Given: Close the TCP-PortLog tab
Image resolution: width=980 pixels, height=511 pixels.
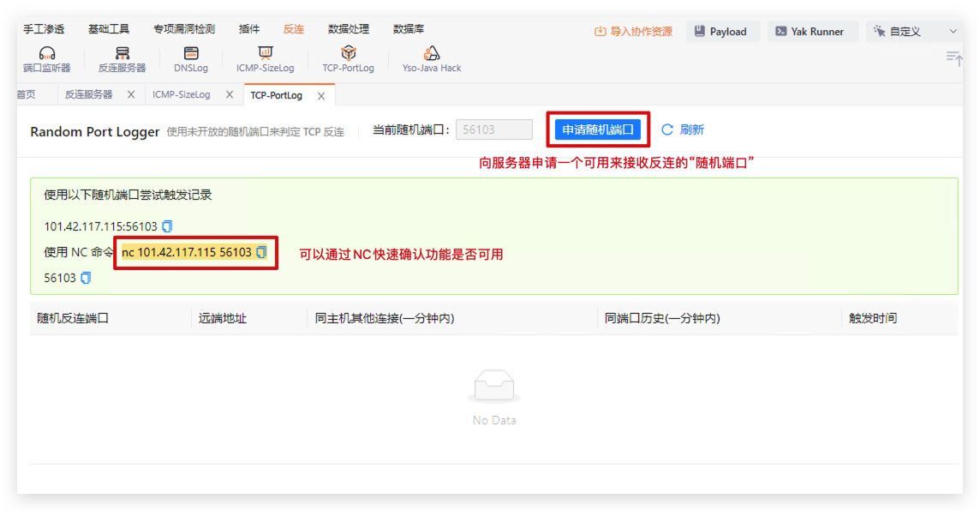Looking at the screenshot, I should tap(321, 96).
